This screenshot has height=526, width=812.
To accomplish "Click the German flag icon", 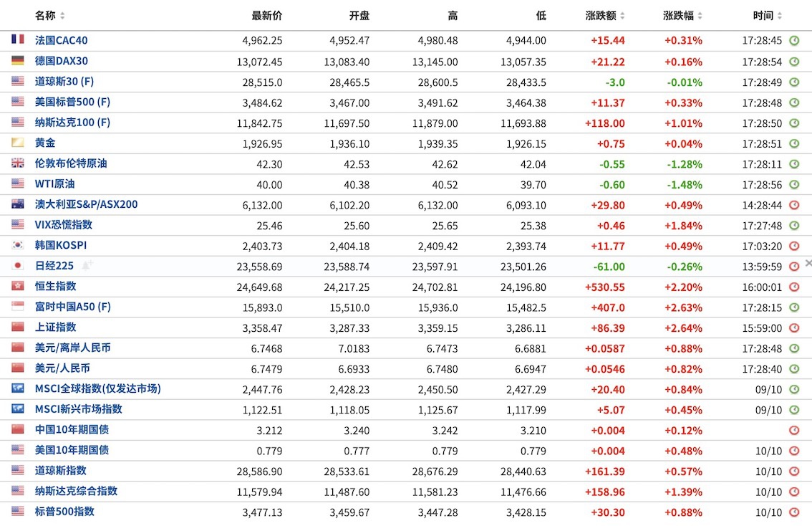I will 18,60.
